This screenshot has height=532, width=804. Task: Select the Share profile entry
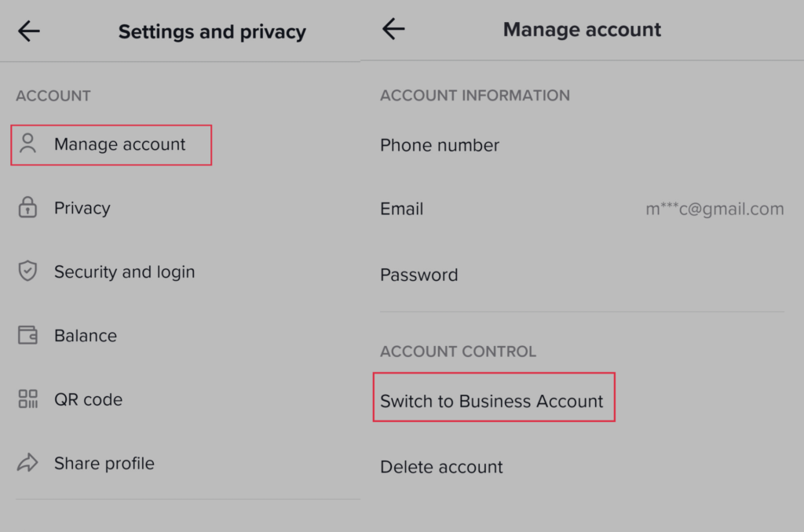(x=180, y=463)
